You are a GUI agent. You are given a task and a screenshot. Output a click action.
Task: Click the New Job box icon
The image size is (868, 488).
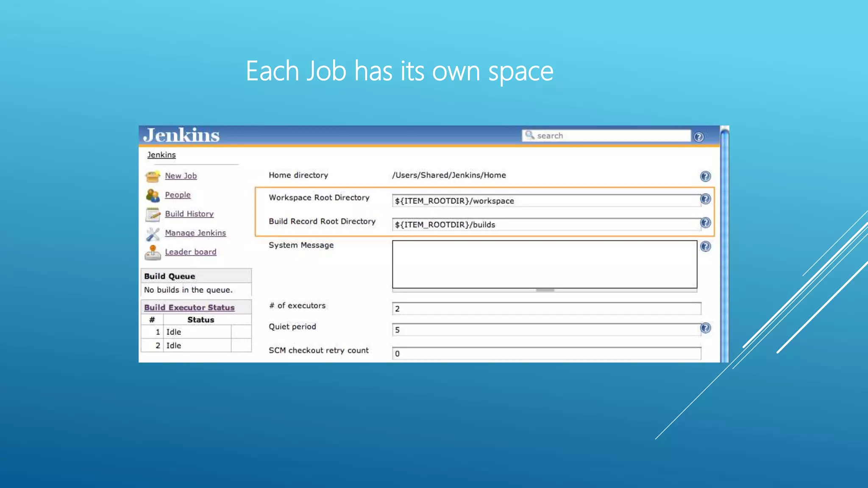[153, 176]
